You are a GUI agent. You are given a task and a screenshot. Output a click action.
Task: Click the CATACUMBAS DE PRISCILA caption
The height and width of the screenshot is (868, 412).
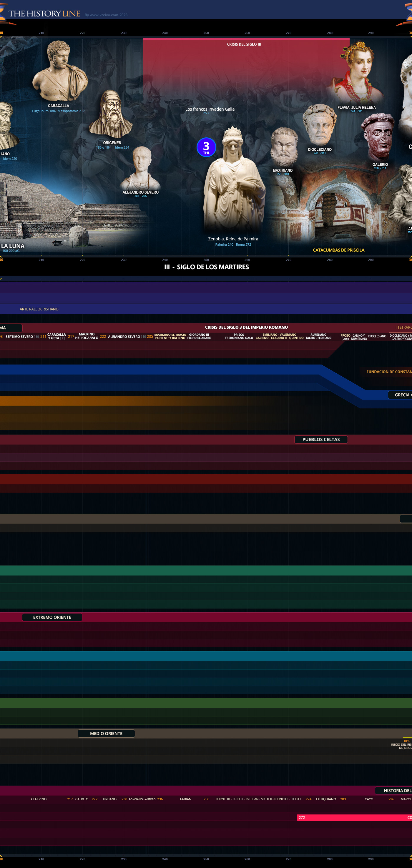coord(338,250)
